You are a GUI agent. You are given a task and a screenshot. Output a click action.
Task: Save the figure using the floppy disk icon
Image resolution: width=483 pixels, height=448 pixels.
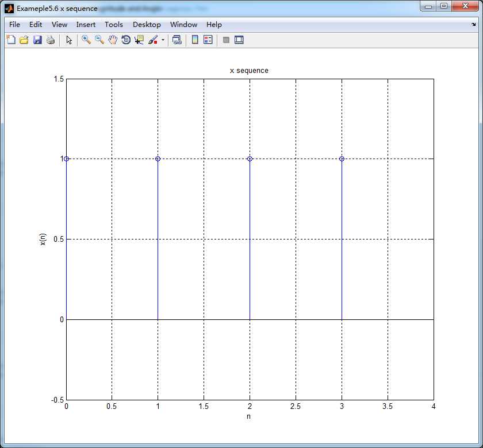click(37, 40)
